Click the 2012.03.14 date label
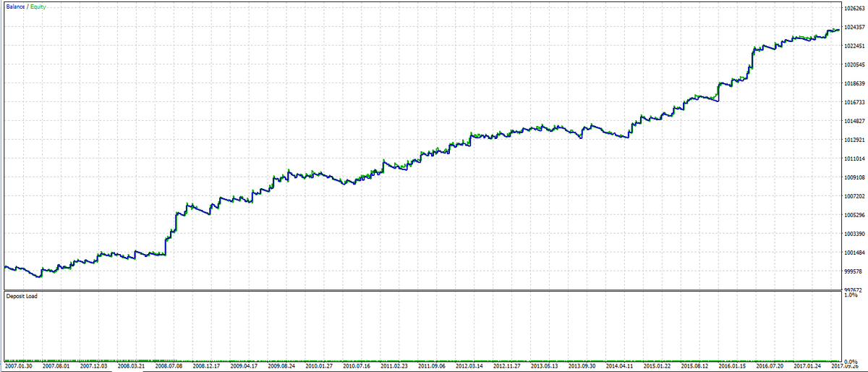868x372 pixels. [469, 367]
